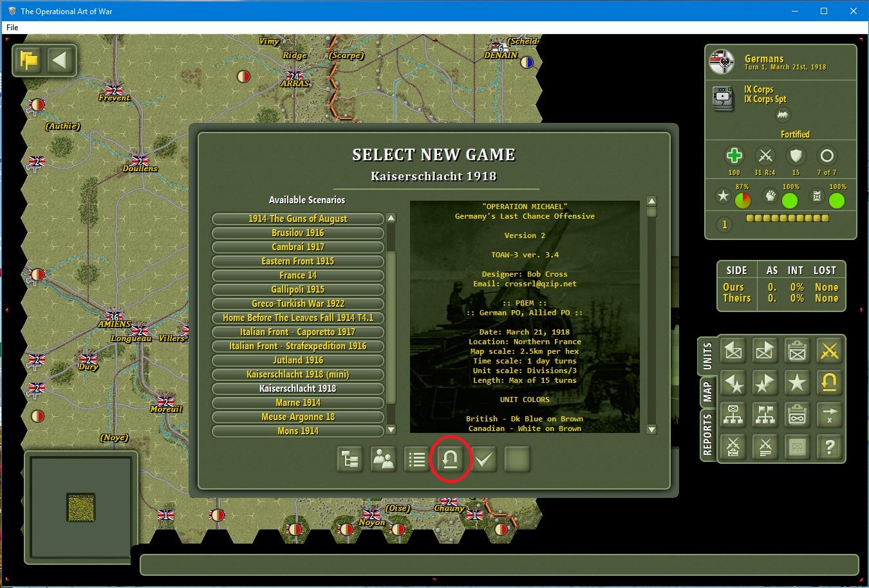The height and width of the screenshot is (588, 869).
Task: Click the org chart with flags icon
Action: [765, 415]
